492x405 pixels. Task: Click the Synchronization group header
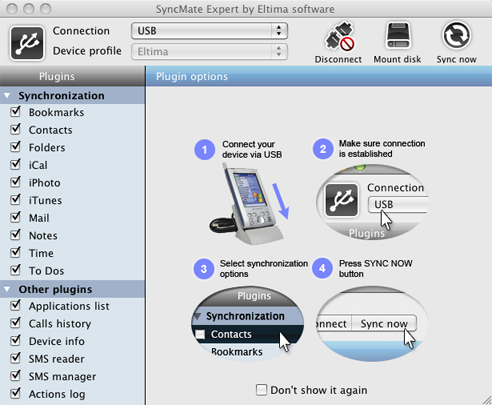coord(72,96)
